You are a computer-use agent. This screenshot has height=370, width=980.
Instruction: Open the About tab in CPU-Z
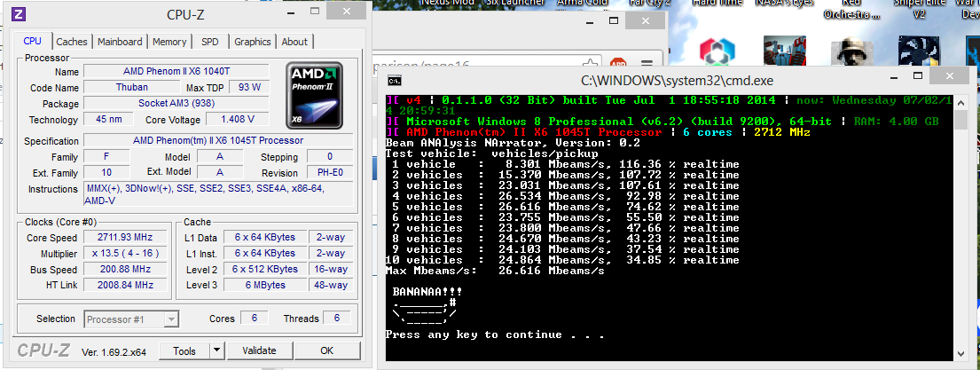point(294,42)
